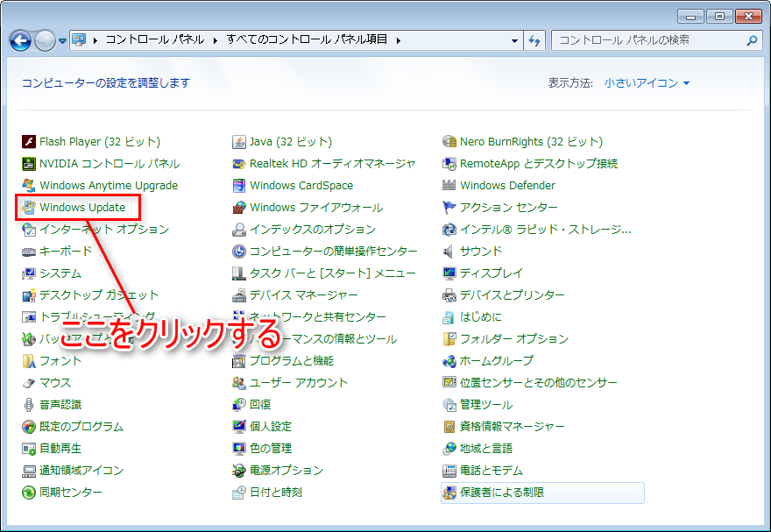Click the マウス mouse icon
The height and width of the screenshot is (532, 771).
29,383
